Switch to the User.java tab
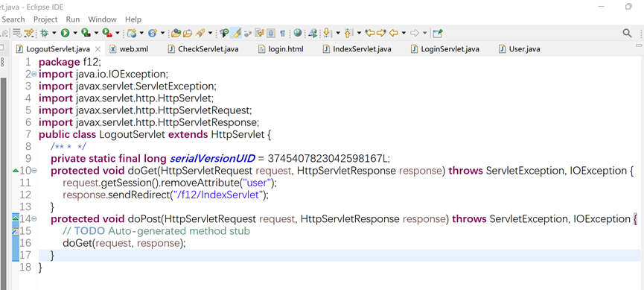The width and height of the screenshot is (644, 290). (520, 49)
